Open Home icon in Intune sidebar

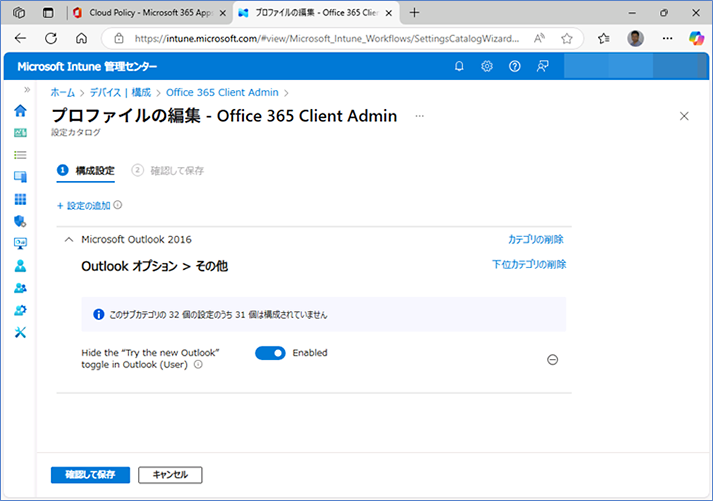(x=20, y=110)
